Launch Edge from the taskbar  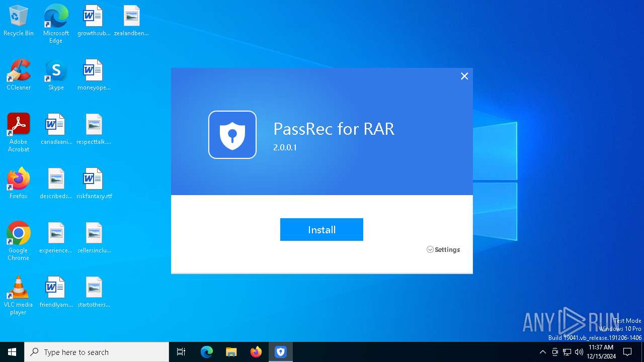click(x=207, y=352)
